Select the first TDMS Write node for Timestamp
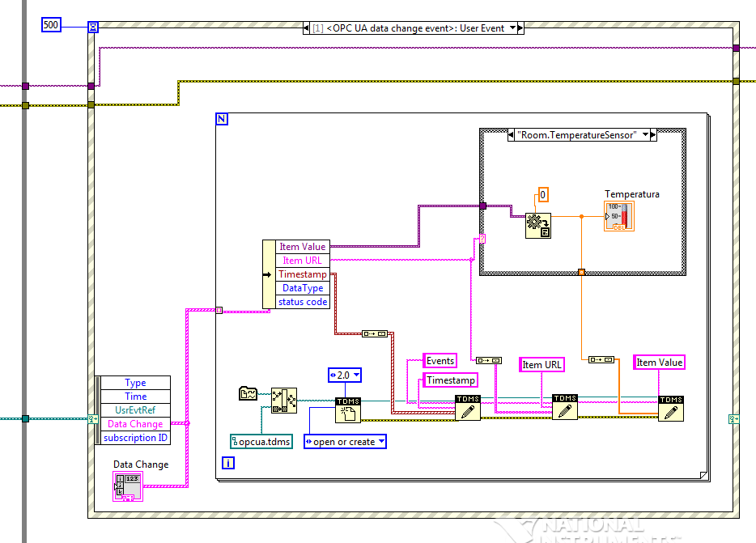Screen dimensions: 756x543 point(468,408)
